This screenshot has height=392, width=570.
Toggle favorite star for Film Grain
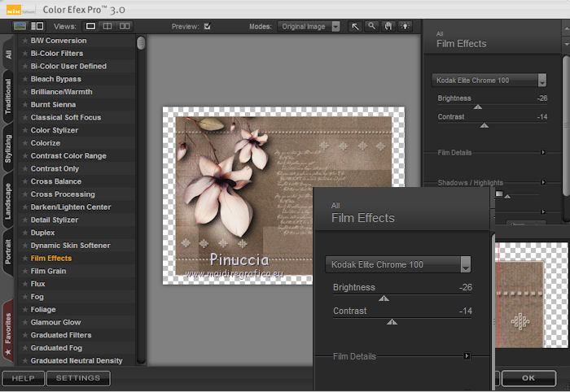25,271
